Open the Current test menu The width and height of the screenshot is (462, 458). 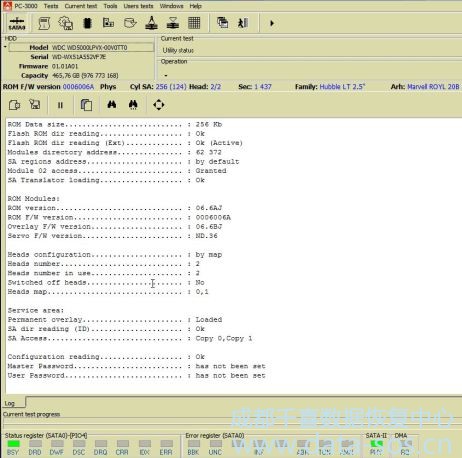pyautogui.click(x=81, y=6)
